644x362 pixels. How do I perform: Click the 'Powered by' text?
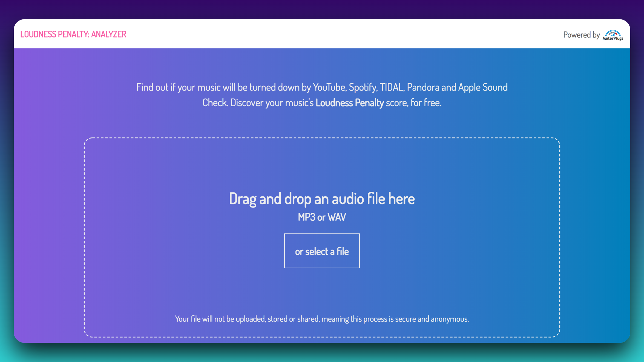coord(581,35)
